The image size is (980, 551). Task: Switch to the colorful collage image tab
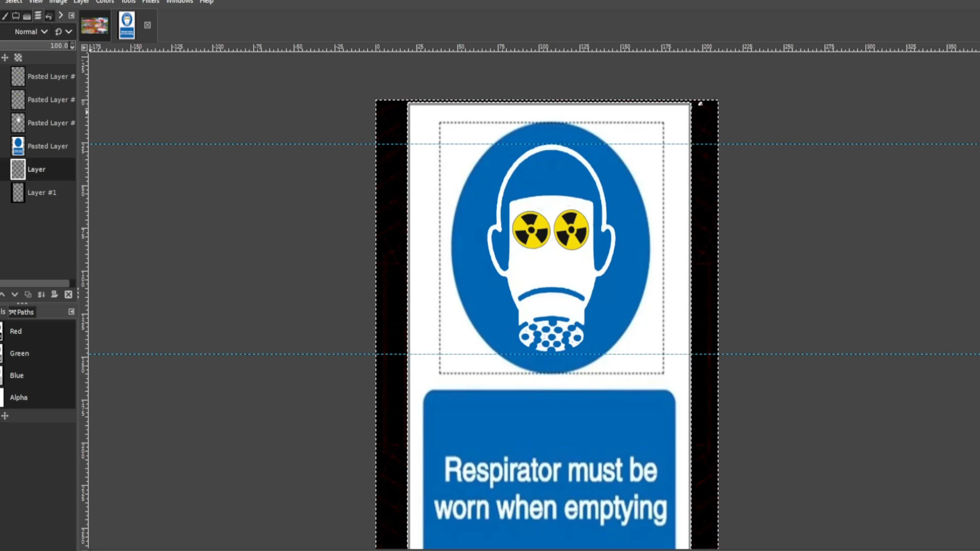(95, 25)
